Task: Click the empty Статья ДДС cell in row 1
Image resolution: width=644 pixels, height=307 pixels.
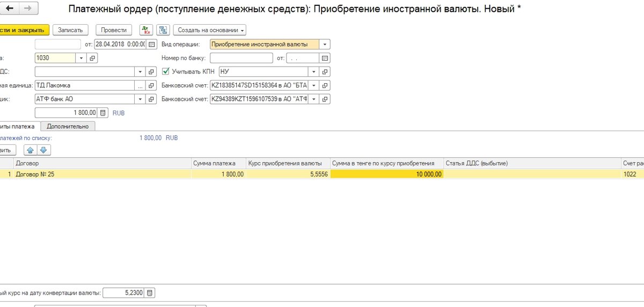Action: tap(532, 174)
